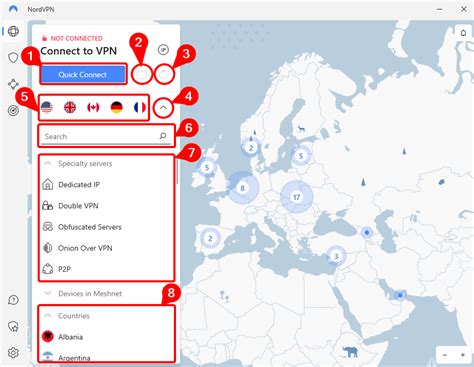Image resolution: width=474 pixels, height=367 pixels.
Task: Click map cluster 3 near Israel
Action: [x=336, y=256]
